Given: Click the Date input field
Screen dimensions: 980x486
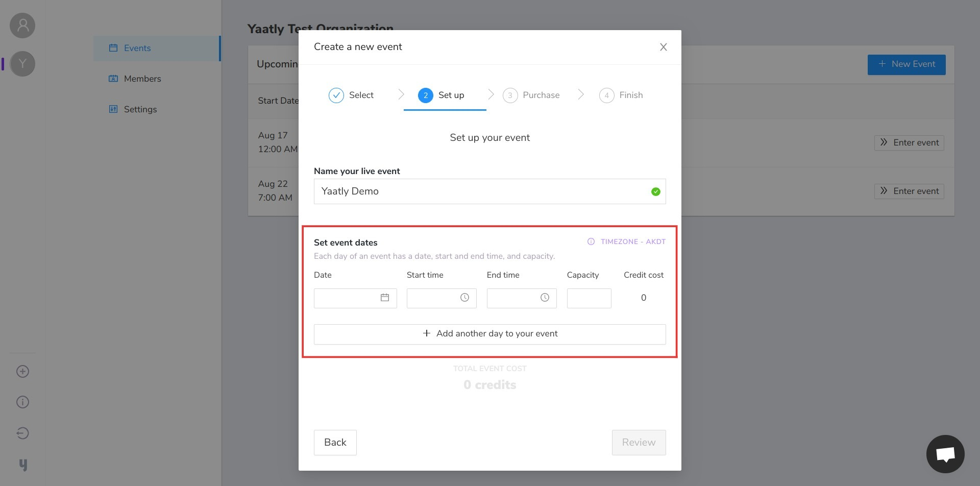Looking at the screenshot, I should pos(355,298).
